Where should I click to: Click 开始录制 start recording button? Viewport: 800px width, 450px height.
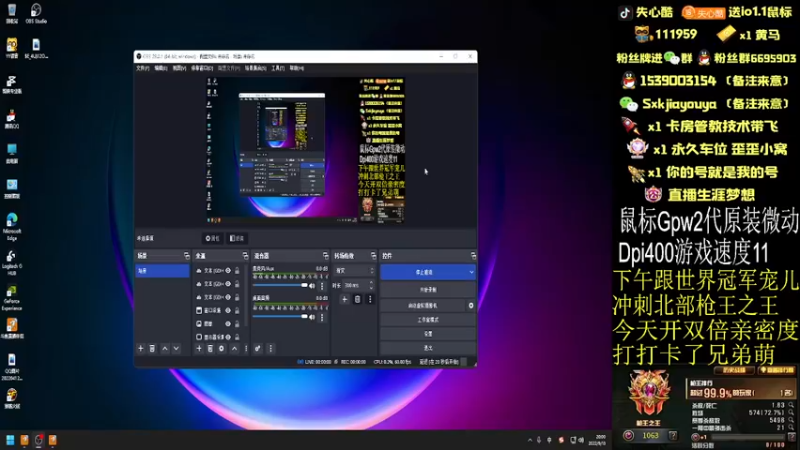coord(428,289)
